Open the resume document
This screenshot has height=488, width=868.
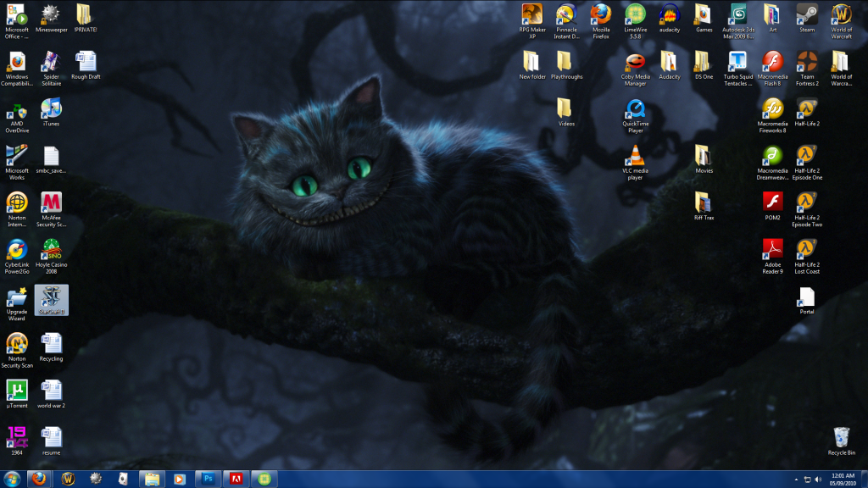(52, 441)
